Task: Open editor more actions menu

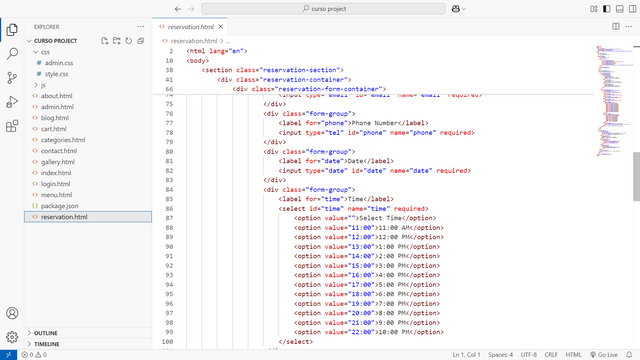Action: click(x=629, y=27)
